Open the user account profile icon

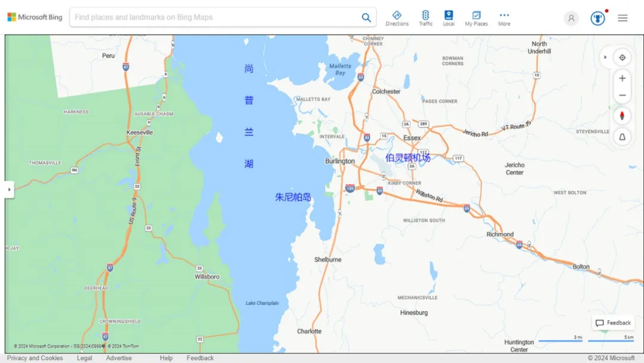point(571,18)
